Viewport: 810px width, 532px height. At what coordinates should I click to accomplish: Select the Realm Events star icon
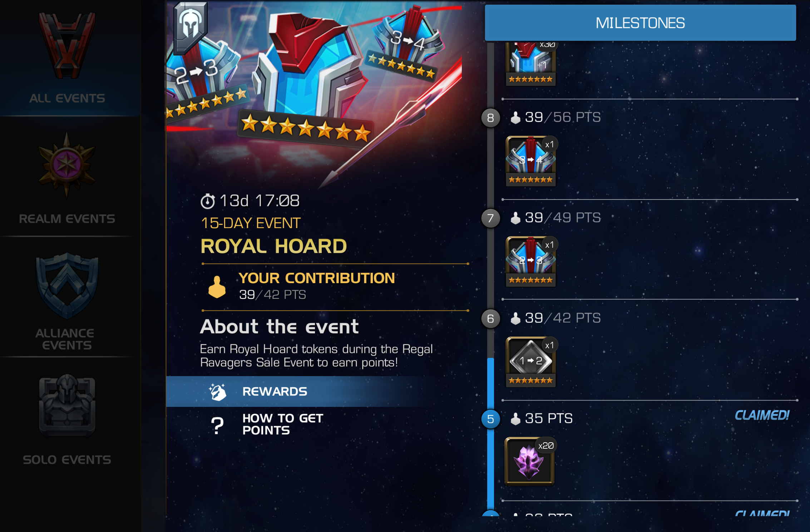point(67,165)
